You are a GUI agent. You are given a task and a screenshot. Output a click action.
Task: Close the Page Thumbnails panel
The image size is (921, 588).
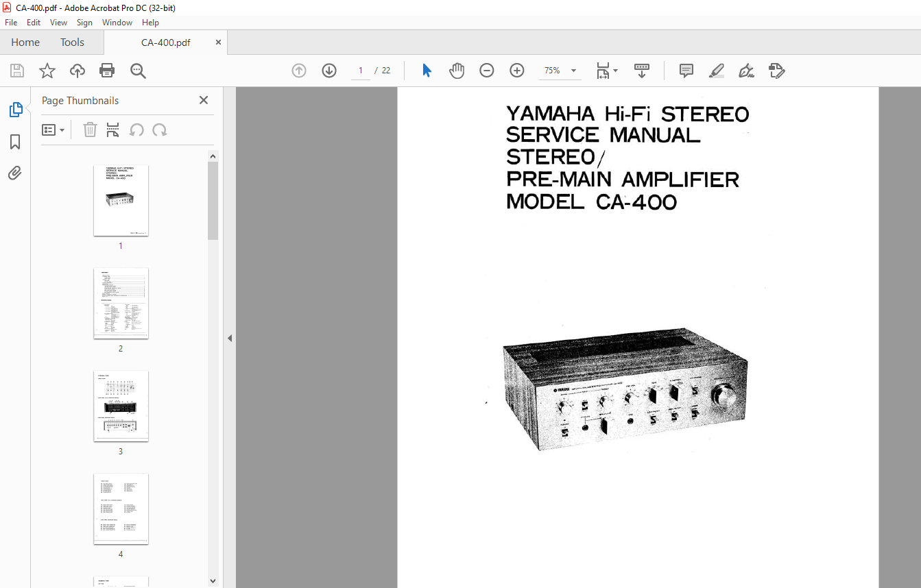click(204, 100)
